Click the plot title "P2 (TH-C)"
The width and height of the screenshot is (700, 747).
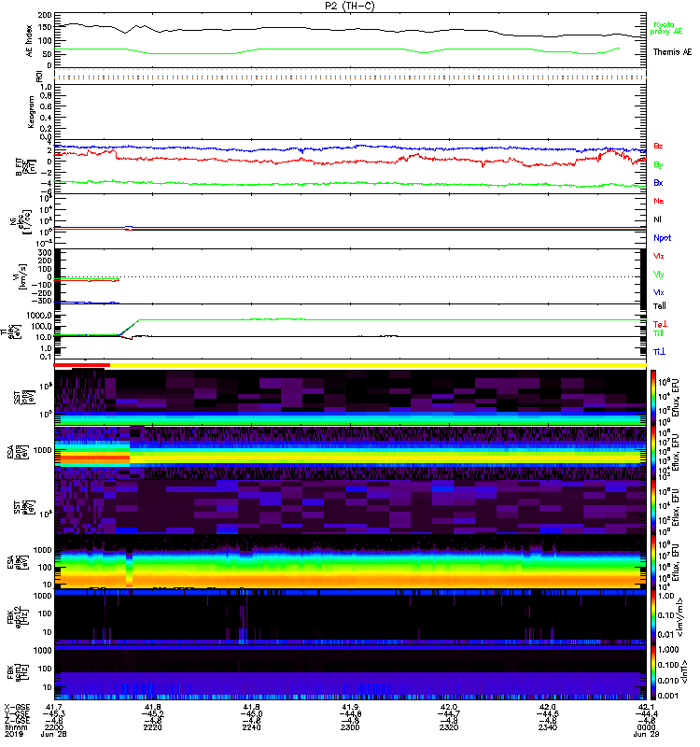[x=349, y=6]
